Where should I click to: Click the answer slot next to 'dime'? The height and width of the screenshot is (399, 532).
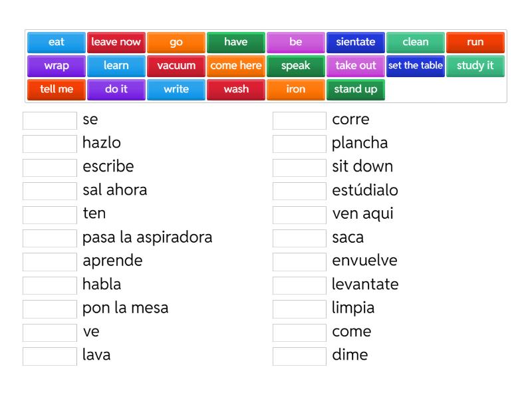(299, 356)
